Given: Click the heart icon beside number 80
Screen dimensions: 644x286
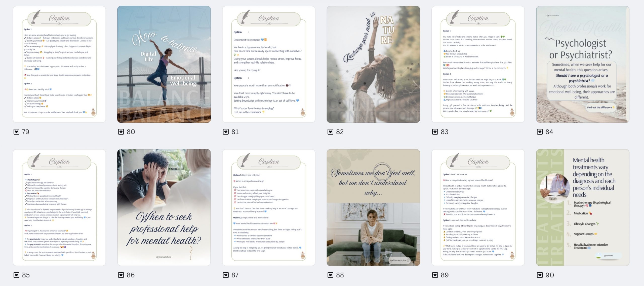Looking at the screenshot, I should pyautogui.click(x=121, y=132).
